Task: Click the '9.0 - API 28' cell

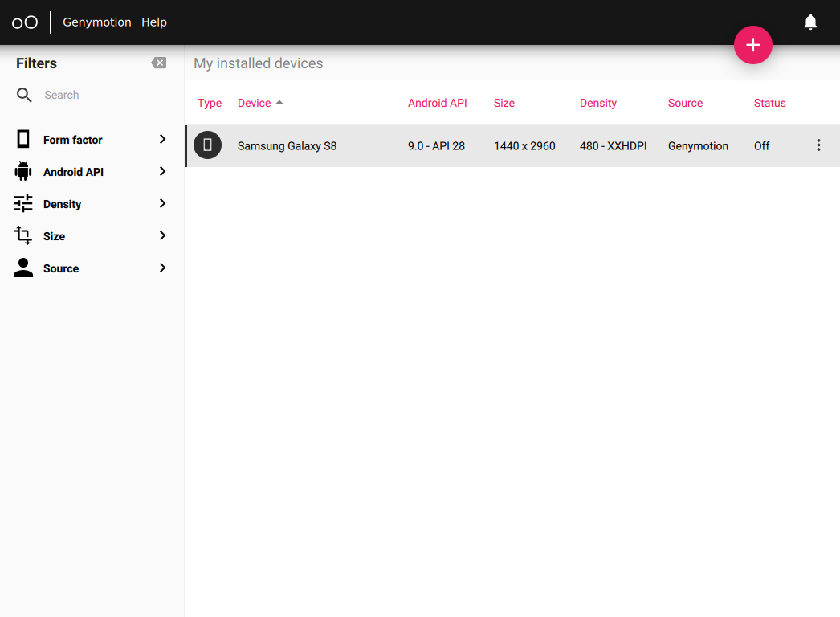Action: 436,145
